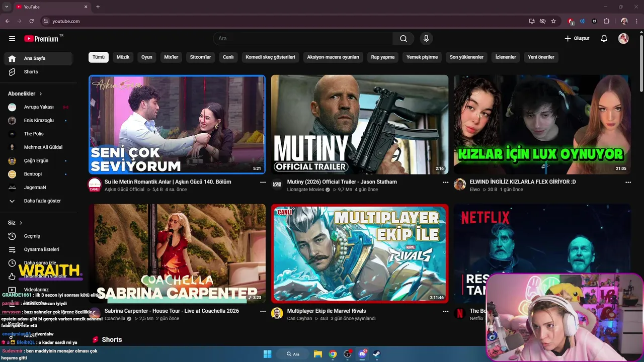Open options for Sabrina Carpenter video
644x362 pixels.
tap(263, 311)
